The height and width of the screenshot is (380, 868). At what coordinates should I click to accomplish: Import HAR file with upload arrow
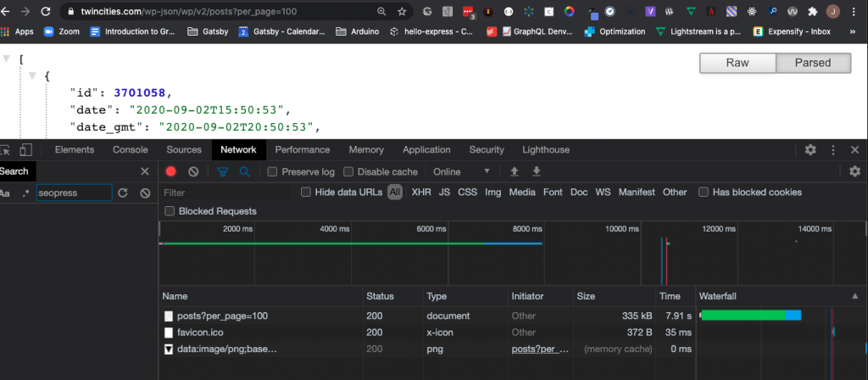pos(515,171)
